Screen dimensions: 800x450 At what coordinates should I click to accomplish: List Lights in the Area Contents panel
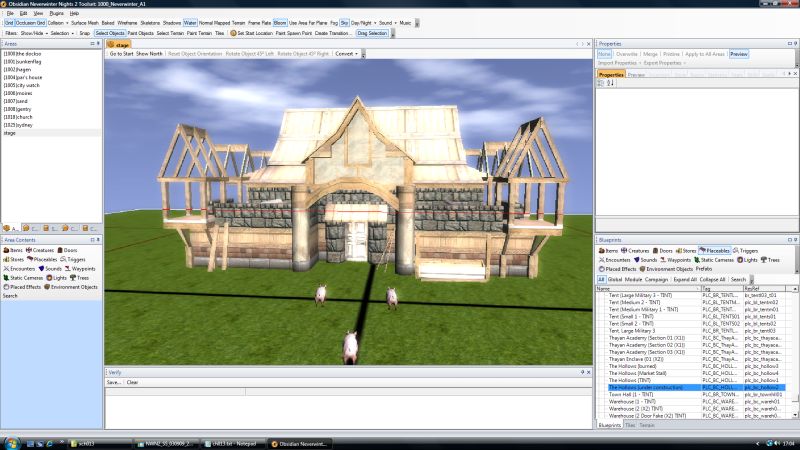pos(56,278)
